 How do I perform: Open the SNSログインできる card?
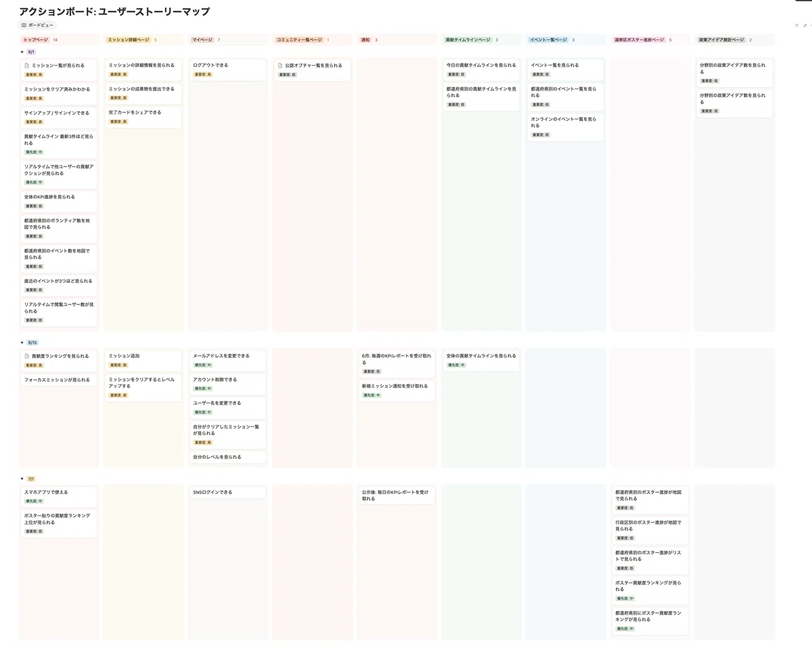(227, 492)
